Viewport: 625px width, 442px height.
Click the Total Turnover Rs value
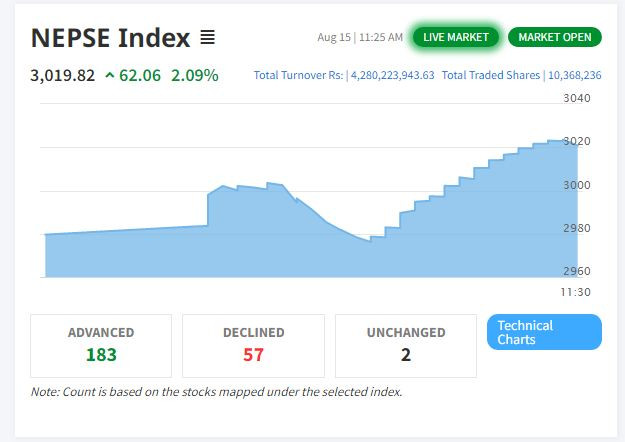point(391,75)
